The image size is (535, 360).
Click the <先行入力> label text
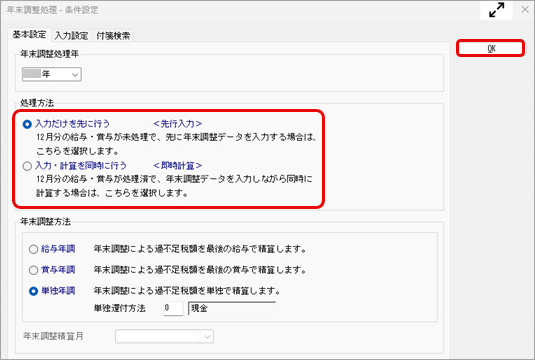click(x=177, y=124)
